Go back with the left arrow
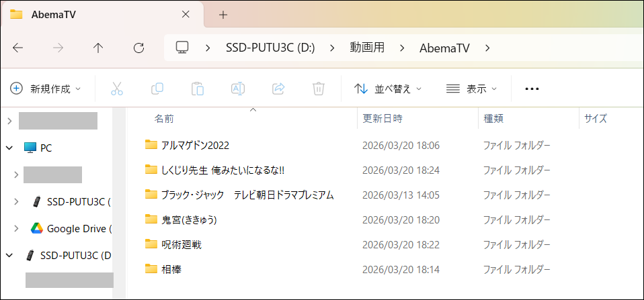This screenshot has width=644, height=300. click(x=17, y=48)
